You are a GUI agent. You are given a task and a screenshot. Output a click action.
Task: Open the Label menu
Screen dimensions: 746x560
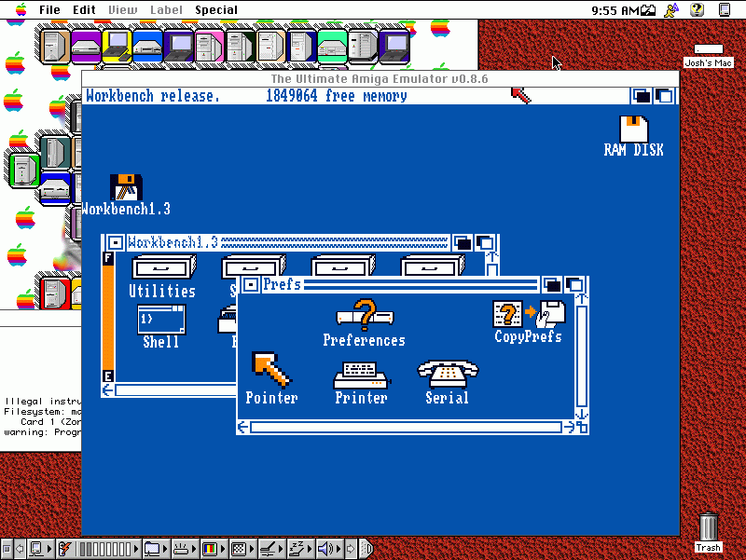tap(166, 9)
